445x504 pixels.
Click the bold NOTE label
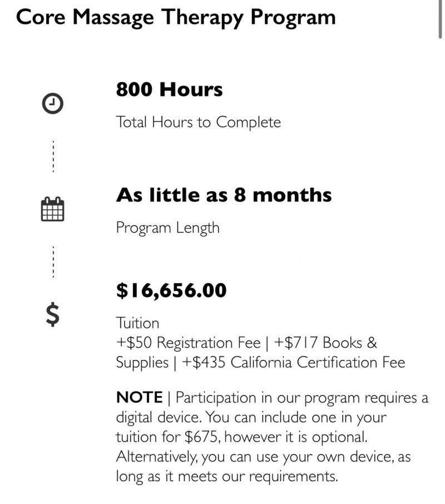139,398
